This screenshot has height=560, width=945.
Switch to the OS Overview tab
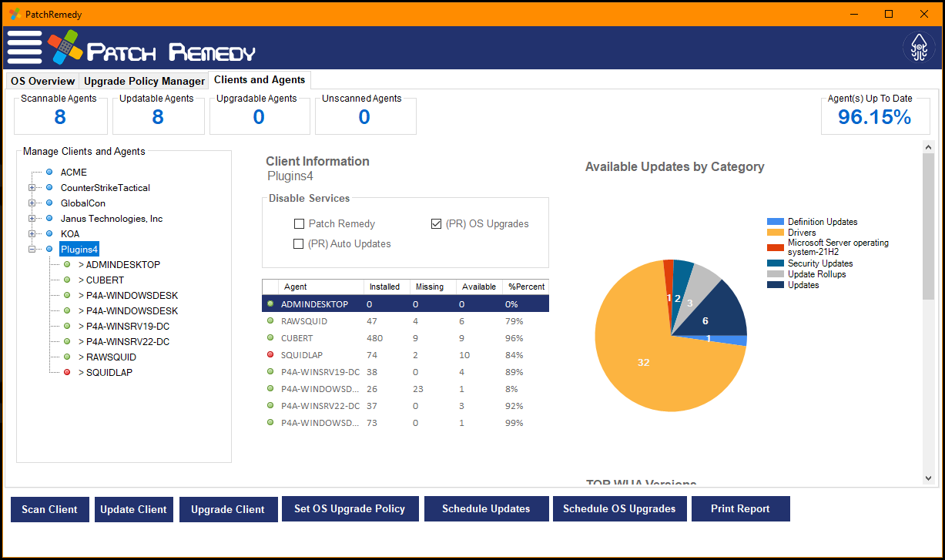pos(42,80)
